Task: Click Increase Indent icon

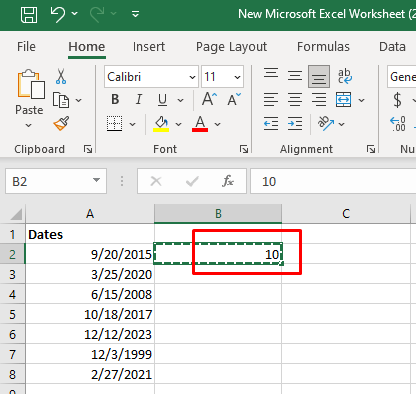Action: point(295,124)
